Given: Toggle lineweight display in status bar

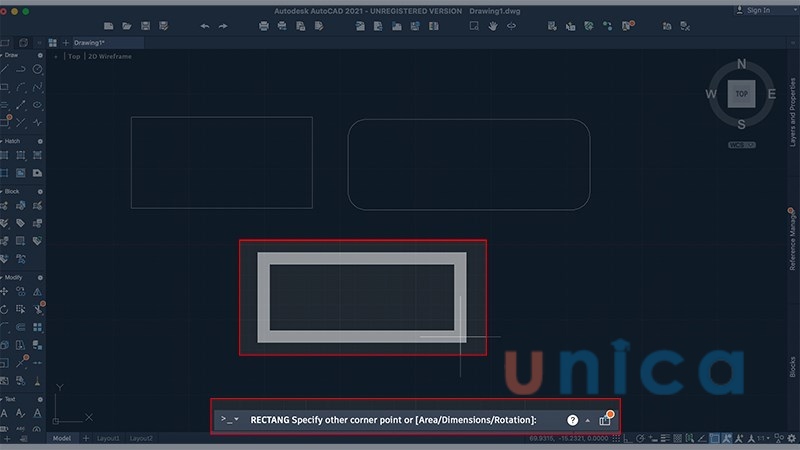Looking at the screenshot, I should coord(665,438).
